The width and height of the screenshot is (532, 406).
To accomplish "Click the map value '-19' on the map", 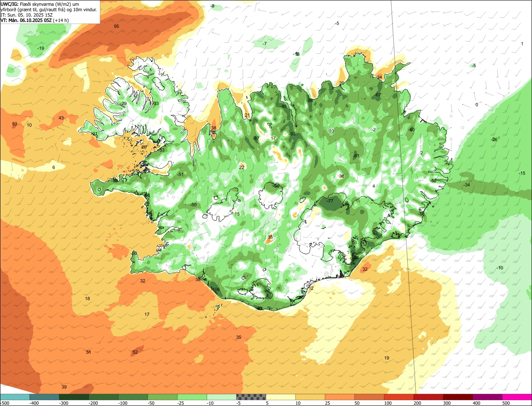I will tap(40, 49).
